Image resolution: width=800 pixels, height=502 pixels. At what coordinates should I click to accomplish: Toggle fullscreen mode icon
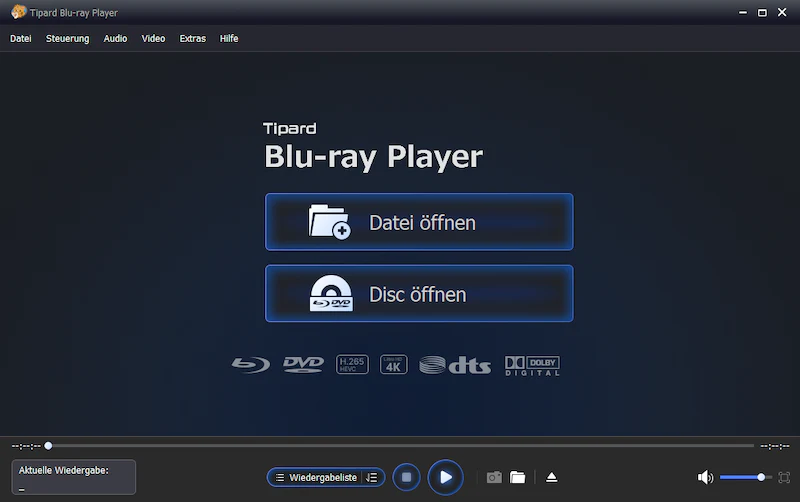(784, 478)
